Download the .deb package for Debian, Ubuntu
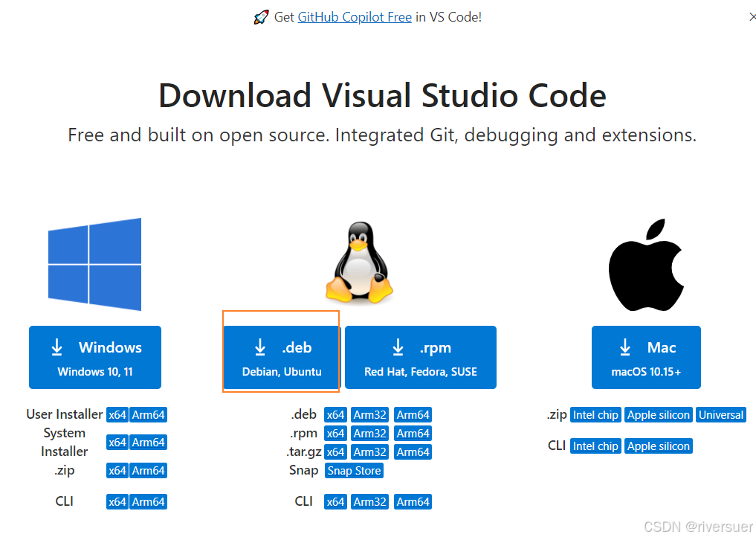Image resolution: width=756 pixels, height=540 pixels. (281, 357)
